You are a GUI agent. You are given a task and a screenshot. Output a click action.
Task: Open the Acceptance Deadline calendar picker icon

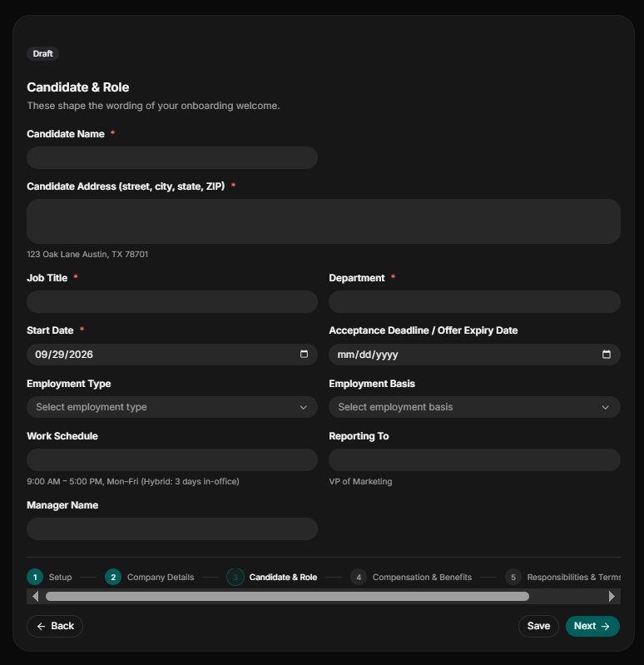[x=607, y=354]
